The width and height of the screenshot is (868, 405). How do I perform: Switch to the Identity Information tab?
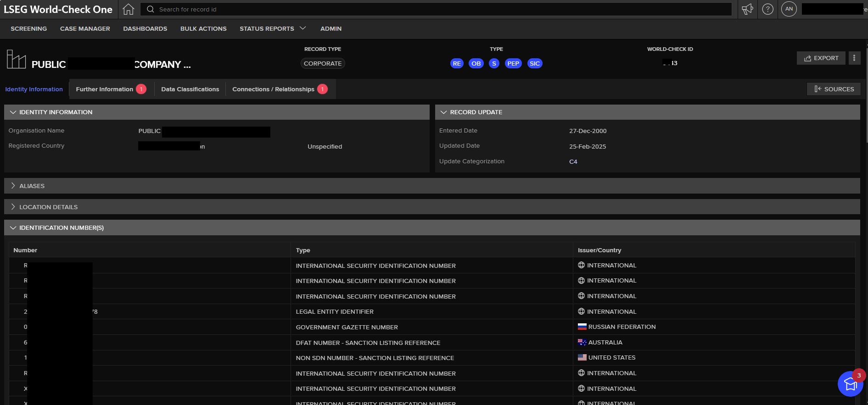[34, 89]
